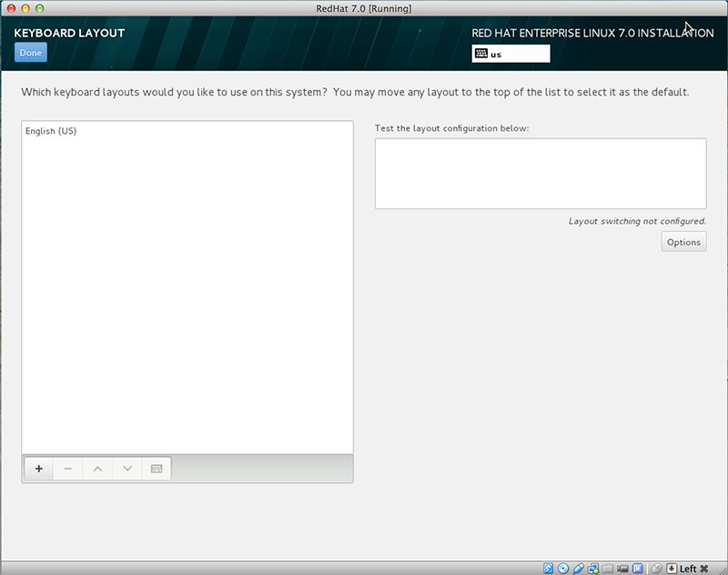Move selected layout up with arrow
The image size is (728, 575).
(x=97, y=469)
